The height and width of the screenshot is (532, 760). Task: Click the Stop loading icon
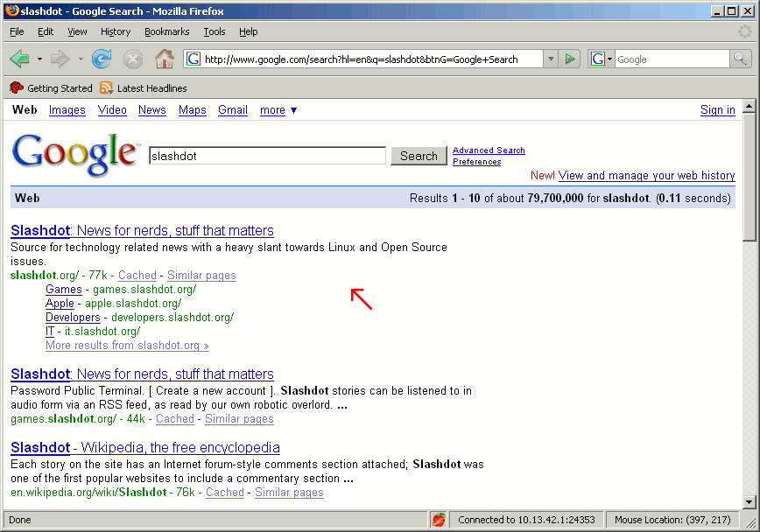coord(132,59)
